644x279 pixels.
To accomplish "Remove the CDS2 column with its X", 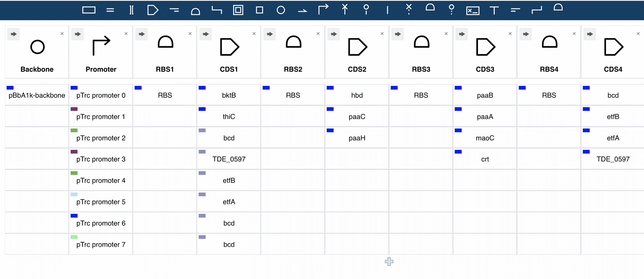I will click(382, 34).
